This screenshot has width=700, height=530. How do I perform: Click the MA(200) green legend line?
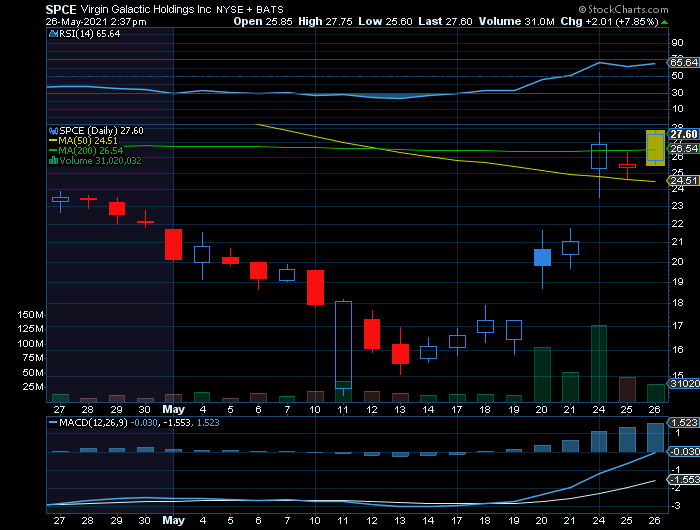pyautogui.click(x=53, y=150)
